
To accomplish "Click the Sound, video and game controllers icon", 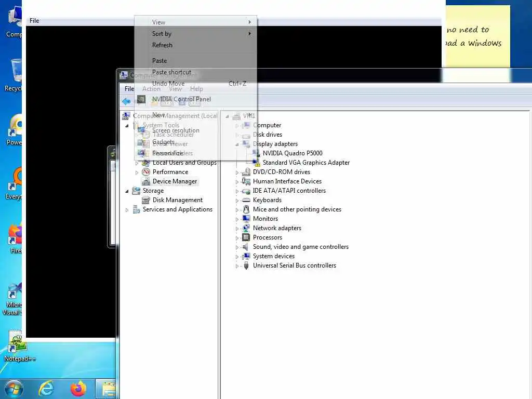I will [x=246, y=247].
